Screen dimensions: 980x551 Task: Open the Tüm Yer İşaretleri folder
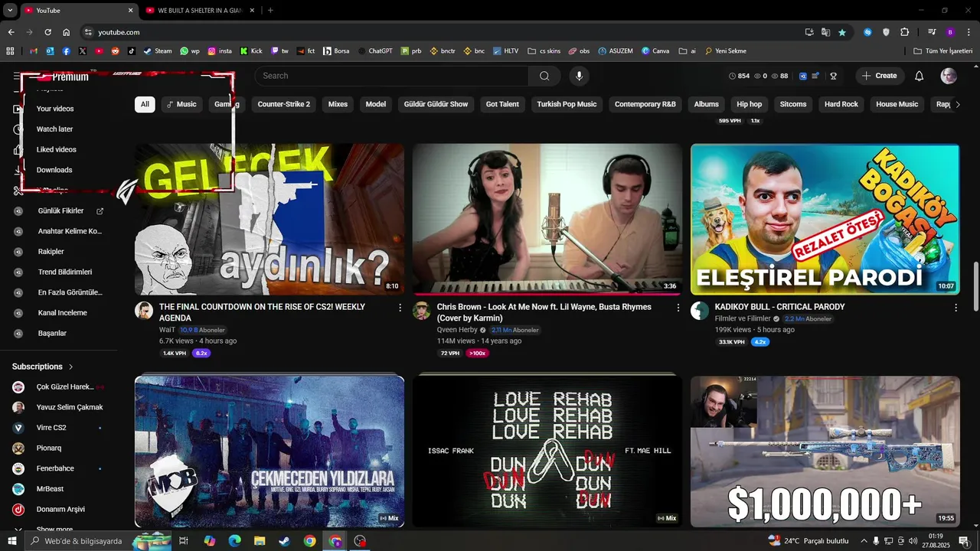coord(943,51)
